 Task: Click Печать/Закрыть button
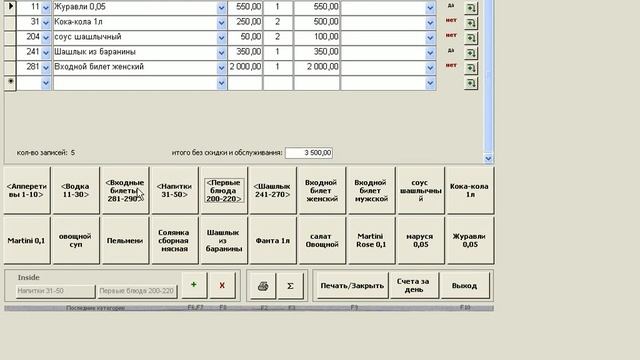point(352,286)
